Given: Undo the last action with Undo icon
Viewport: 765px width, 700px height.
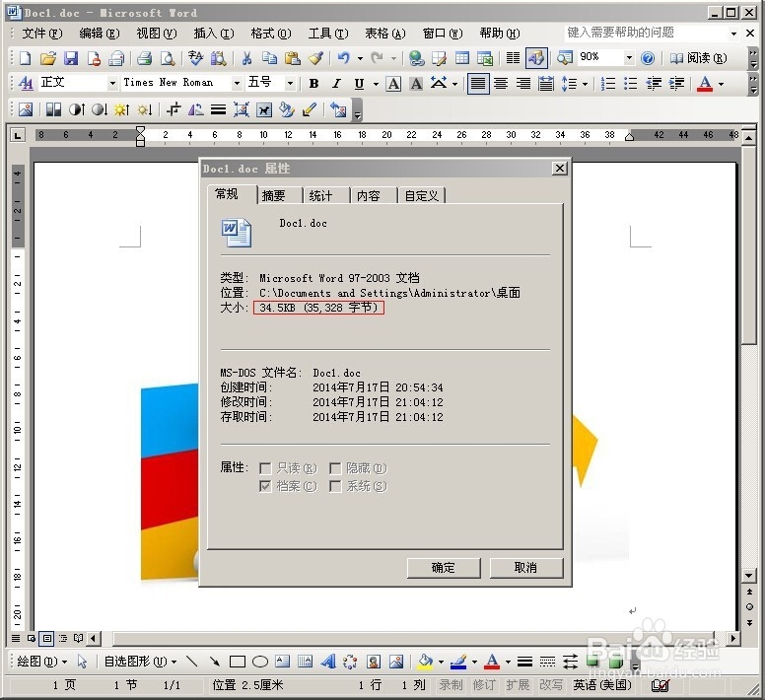Looking at the screenshot, I should tap(344, 58).
